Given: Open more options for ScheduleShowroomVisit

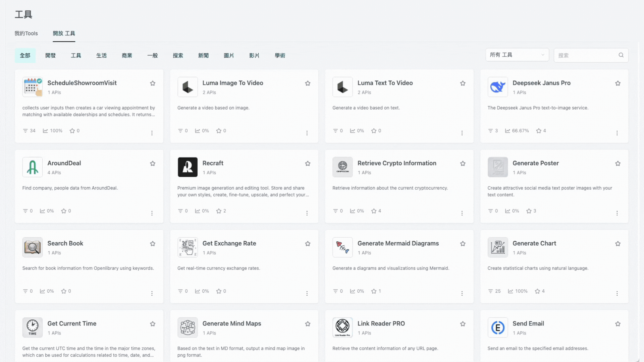Looking at the screenshot, I should pyautogui.click(x=152, y=133).
